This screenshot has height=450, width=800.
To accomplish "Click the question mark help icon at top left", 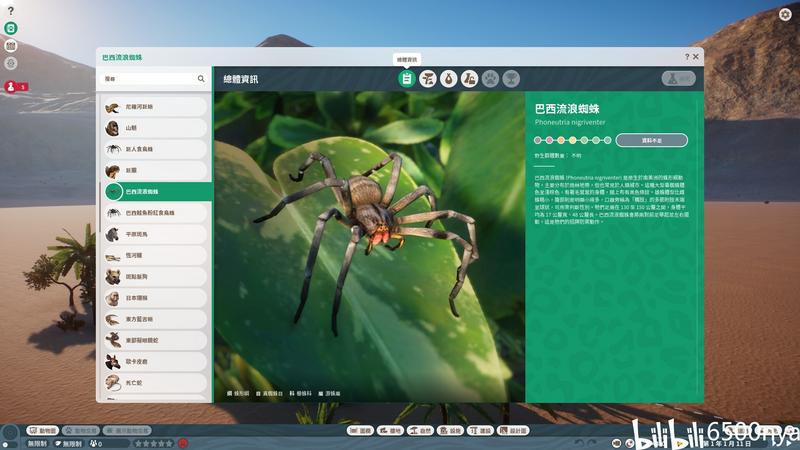I will click(11, 10).
